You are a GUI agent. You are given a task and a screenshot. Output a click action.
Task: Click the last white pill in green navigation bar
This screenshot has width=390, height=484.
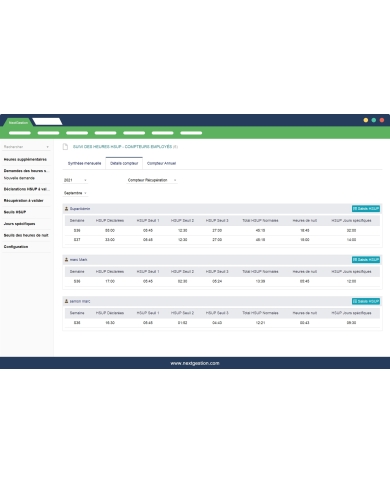tap(191, 133)
